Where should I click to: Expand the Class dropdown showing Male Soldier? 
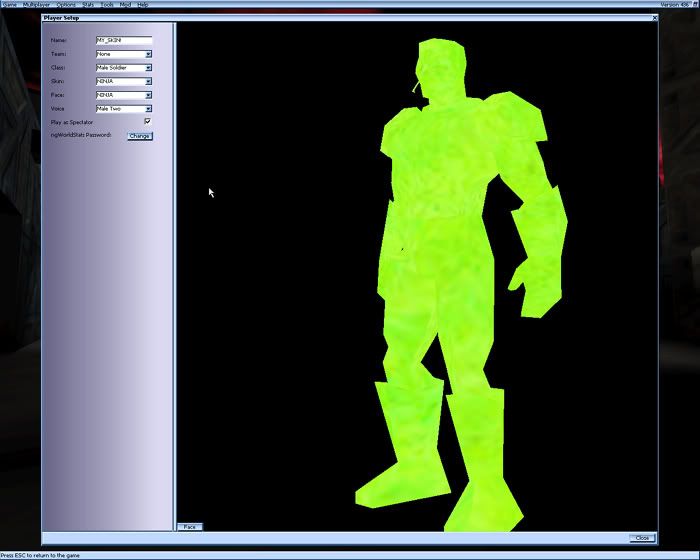(148, 68)
